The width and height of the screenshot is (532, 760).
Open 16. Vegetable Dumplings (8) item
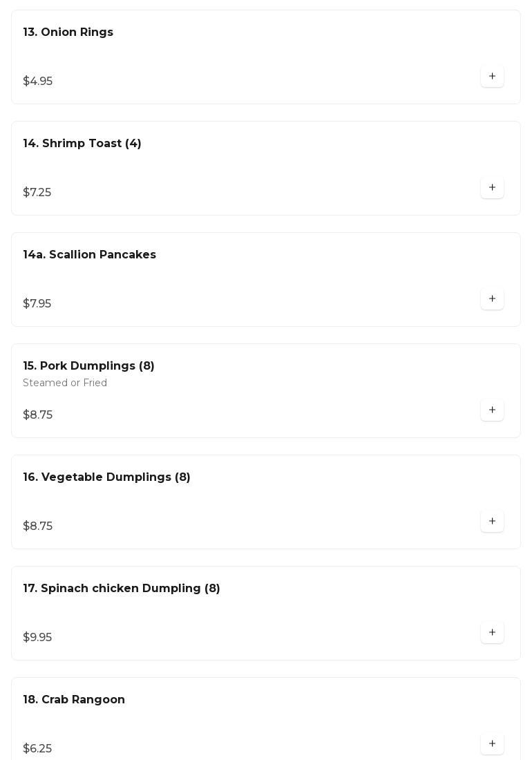point(106,477)
